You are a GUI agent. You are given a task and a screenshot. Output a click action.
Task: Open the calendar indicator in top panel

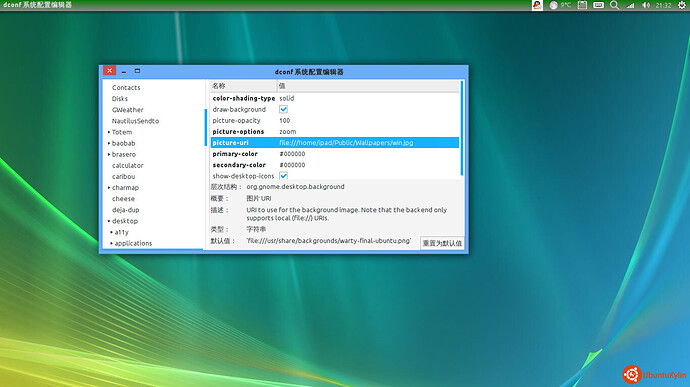[582, 5]
